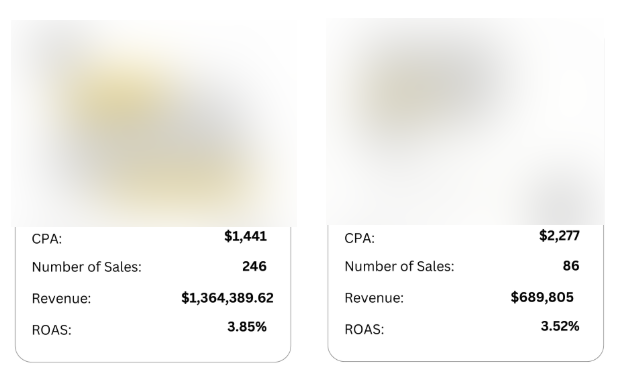This screenshot has width=630, height=388.
Task: Select the $1,364,389.62 revenue figure
Action: pos(227,298)
